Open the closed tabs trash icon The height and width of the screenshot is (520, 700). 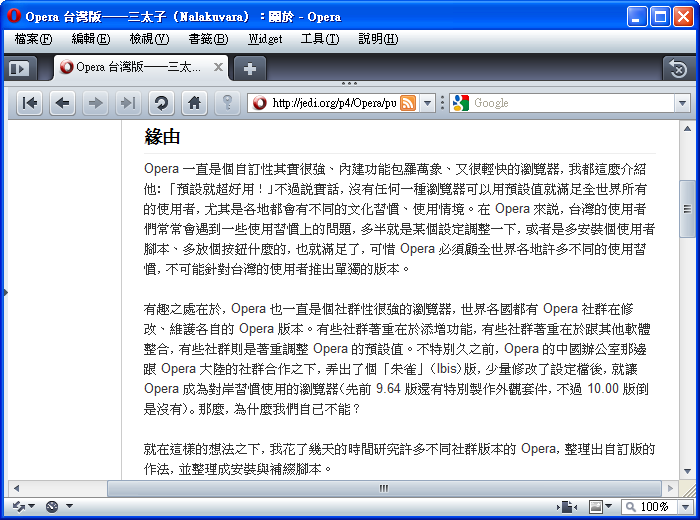678,69
